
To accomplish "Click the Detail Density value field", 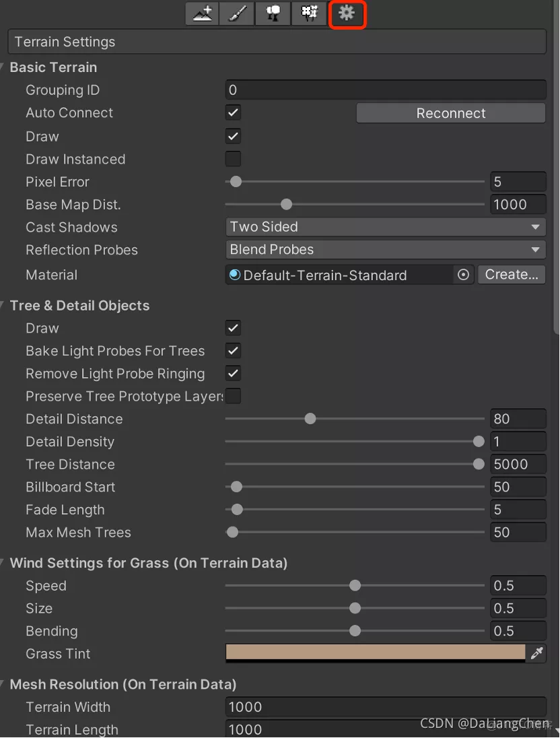I will (x=518, y=442).
